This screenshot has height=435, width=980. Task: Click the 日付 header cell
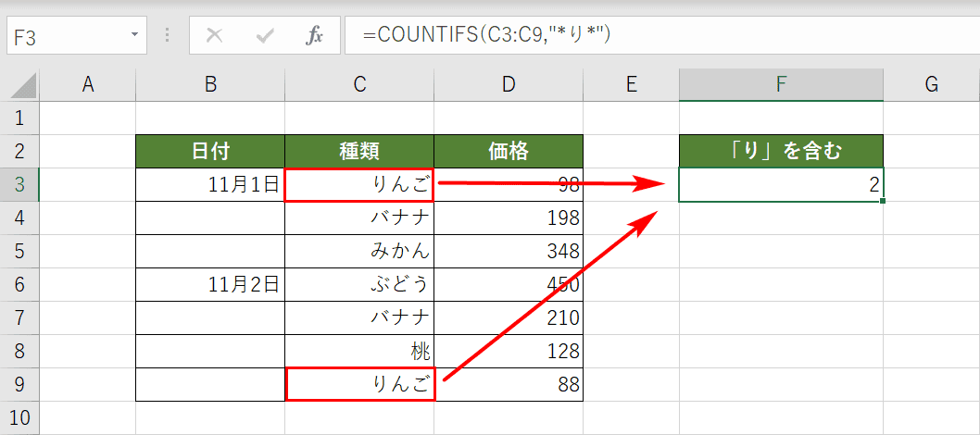[x=210, y=151]
